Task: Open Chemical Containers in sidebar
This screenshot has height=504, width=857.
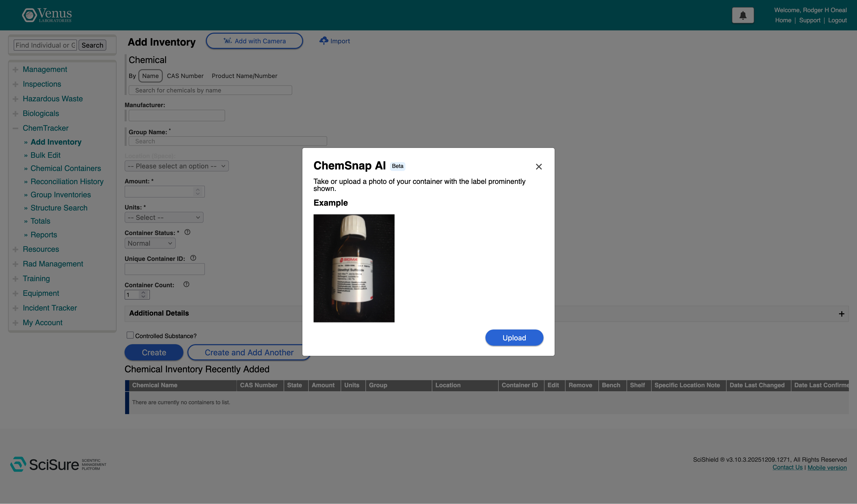Action: (66, 168)
